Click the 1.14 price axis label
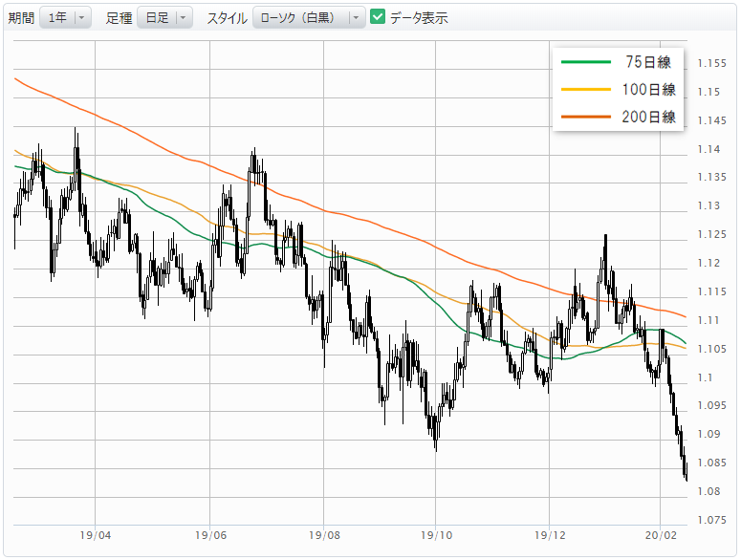Image resolution: width=741 pixels, height=560 pixels. 708,149
